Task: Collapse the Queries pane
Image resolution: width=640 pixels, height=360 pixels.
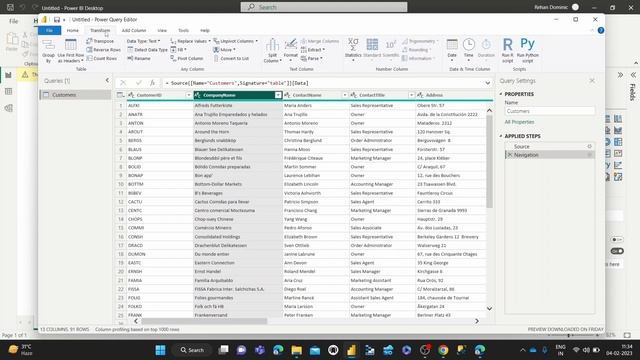Action: click(x=107, y=80)
